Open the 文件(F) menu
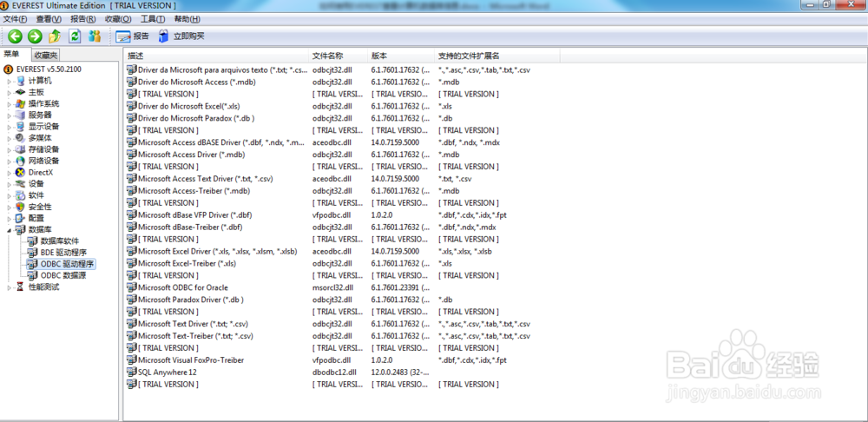This screenshot has height=422, width=868. pos(15,19)
